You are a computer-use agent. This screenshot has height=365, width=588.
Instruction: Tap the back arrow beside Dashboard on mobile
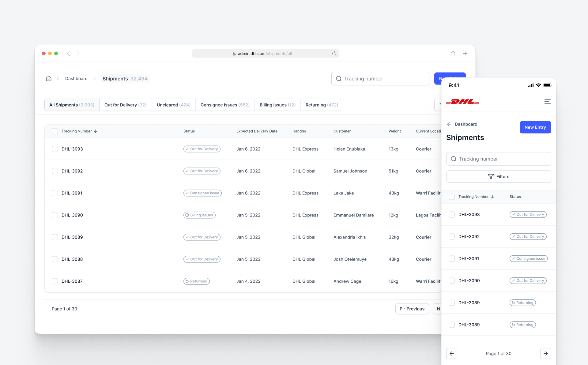[449, 124]
